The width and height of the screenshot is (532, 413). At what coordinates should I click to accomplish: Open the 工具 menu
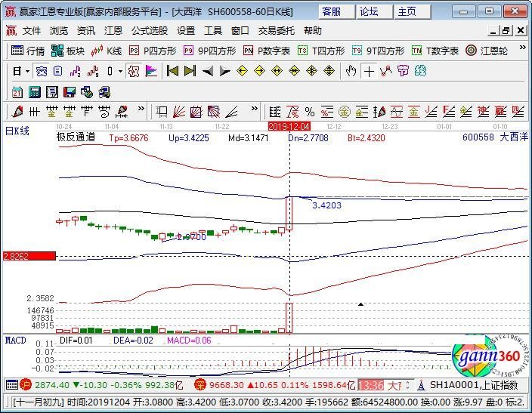[x=213, y=30]
